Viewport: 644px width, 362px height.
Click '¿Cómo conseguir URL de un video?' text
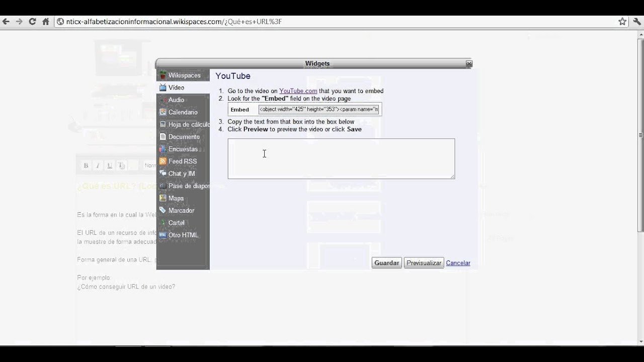126,287
